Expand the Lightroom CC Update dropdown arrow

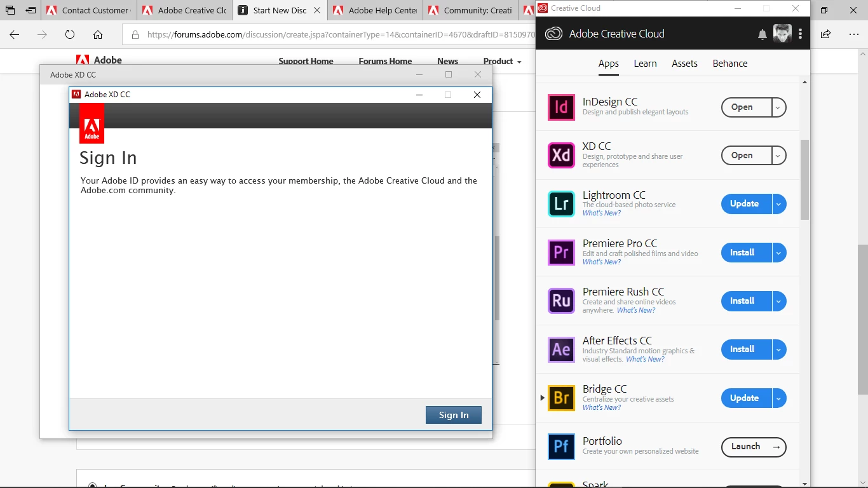pyautogui.click(x=778, y=204)
